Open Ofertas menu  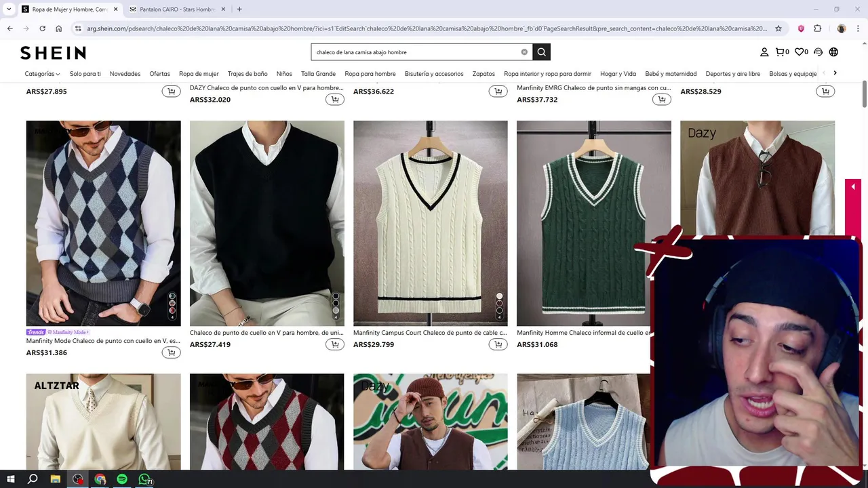pos(160,74)
